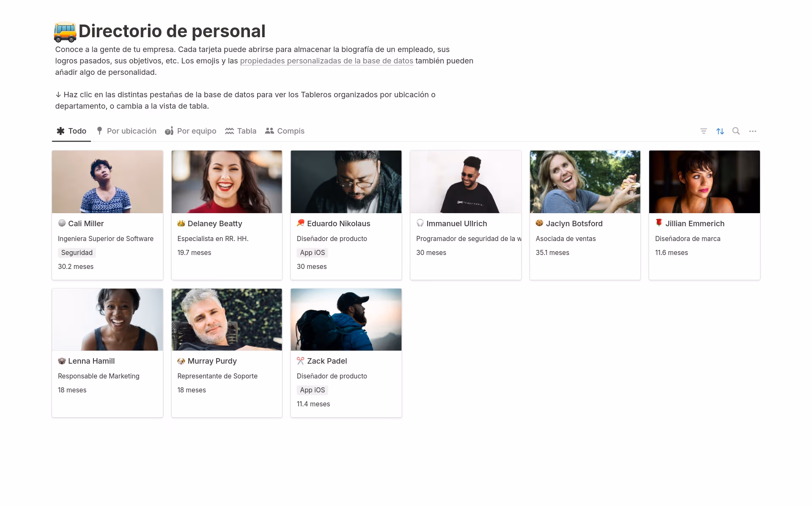
Task: Click the bus emoji page icon
Action: (x=65, y=32)
